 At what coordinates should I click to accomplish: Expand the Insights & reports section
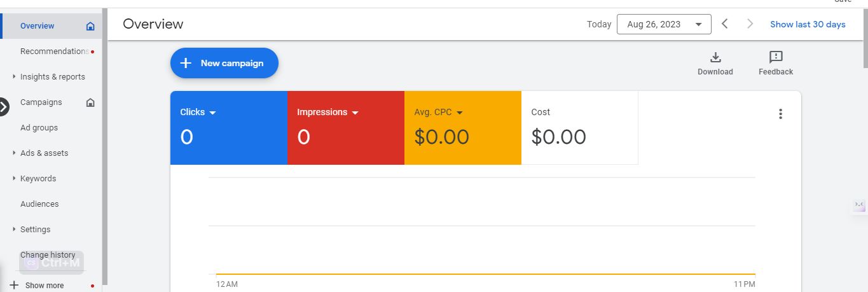coord(15,77)
